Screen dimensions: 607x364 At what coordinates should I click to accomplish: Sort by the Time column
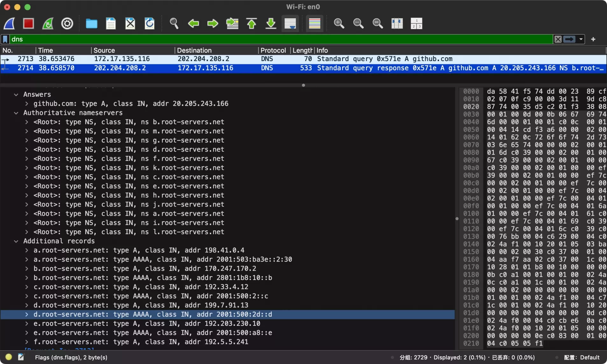(x=63, y=50)
